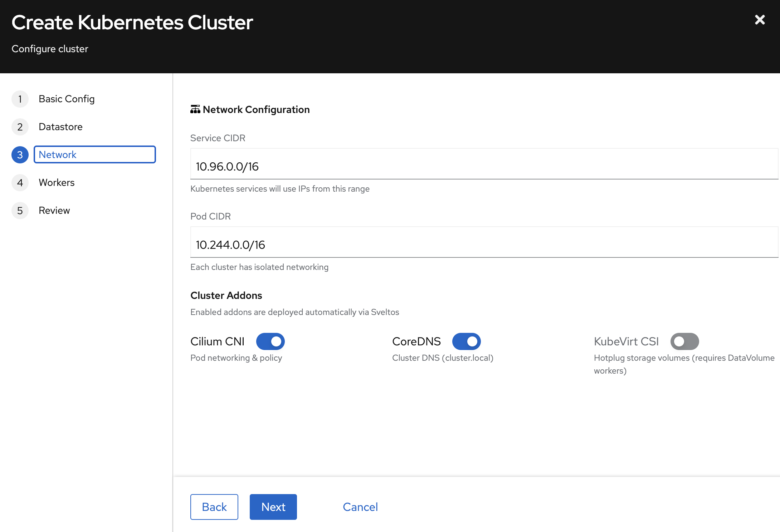The image size is (780, 532).
Task: Close the Create Kubernetes Cluster dialog
Action: pyautogui.click(x=760, y=20)
